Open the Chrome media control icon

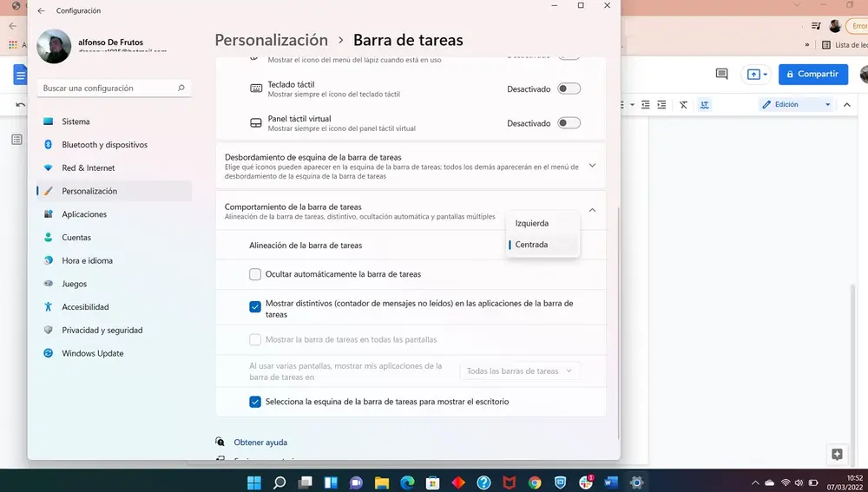coord(815,25)
